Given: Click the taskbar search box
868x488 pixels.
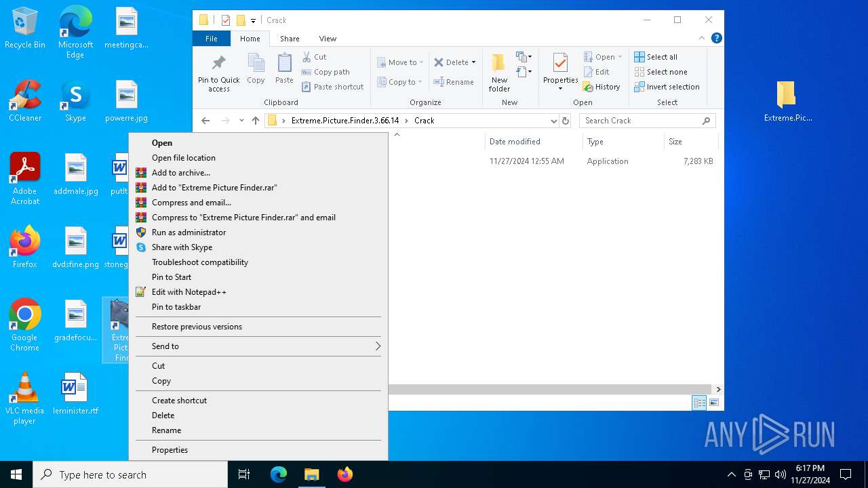Looking at the screenshot, I should [x=130, y=474].
